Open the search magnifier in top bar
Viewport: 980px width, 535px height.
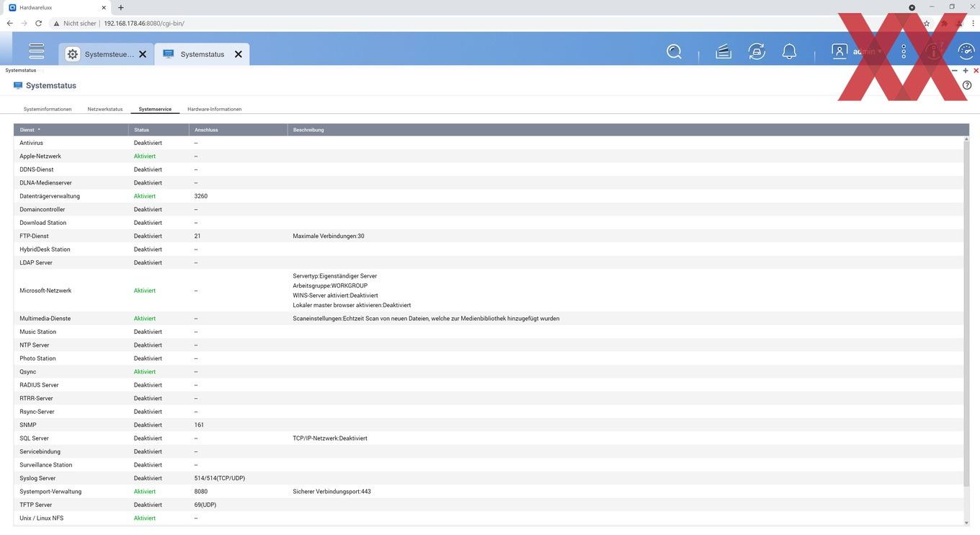[x=674, y=52]
